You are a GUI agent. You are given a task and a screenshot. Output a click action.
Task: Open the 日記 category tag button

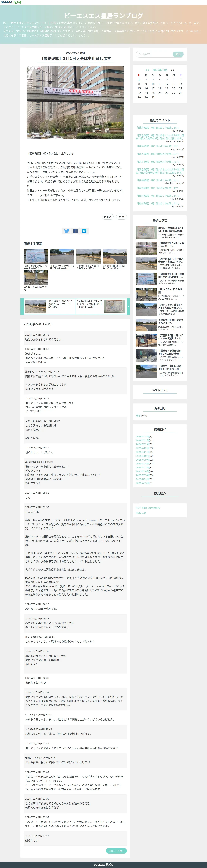click(x=108, y=217)
